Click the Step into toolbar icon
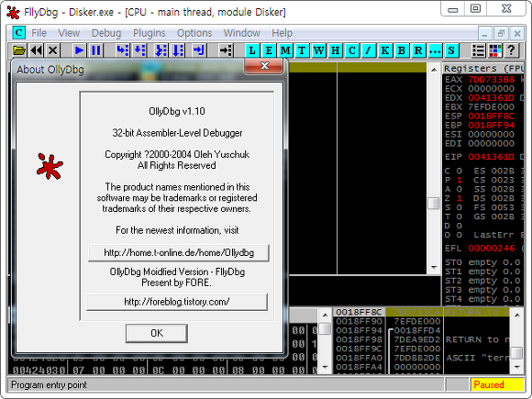 [x=123, y=50]
